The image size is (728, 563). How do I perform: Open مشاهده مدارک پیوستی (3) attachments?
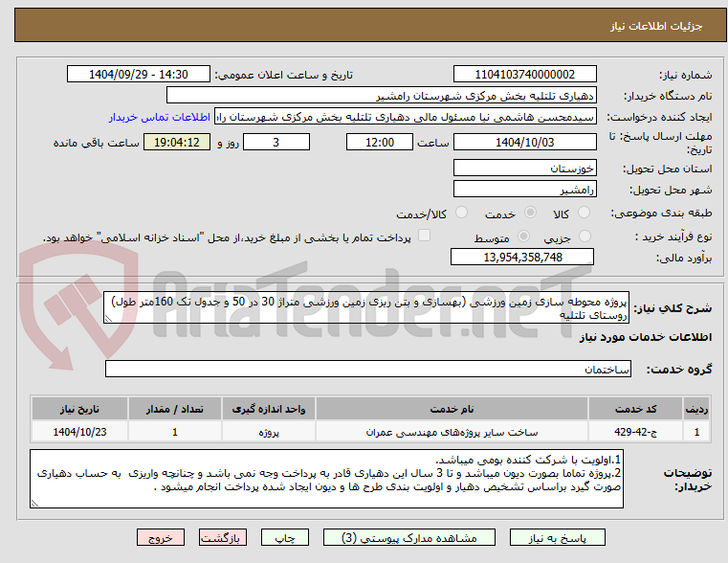pos(409,537)
